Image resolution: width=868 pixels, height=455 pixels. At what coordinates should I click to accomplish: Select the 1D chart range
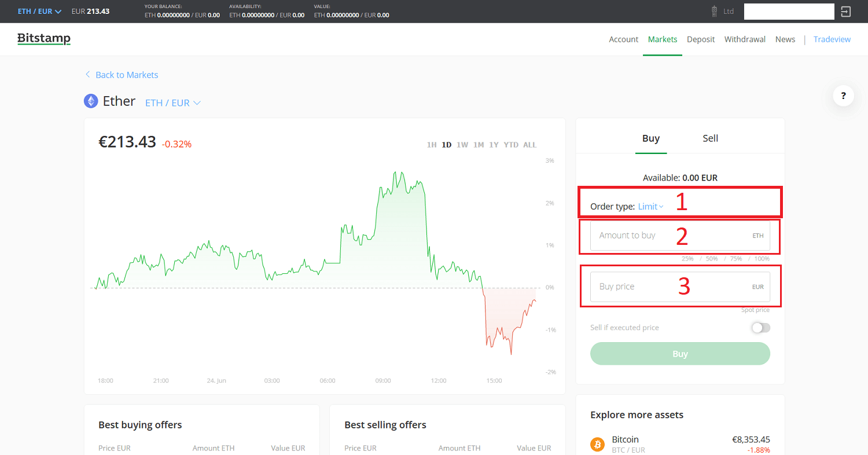pyautogui.click(x=447, y=145)
